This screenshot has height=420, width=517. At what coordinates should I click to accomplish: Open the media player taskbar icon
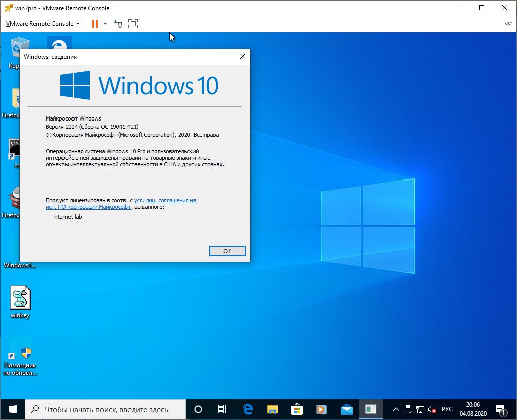coord(321,409)
